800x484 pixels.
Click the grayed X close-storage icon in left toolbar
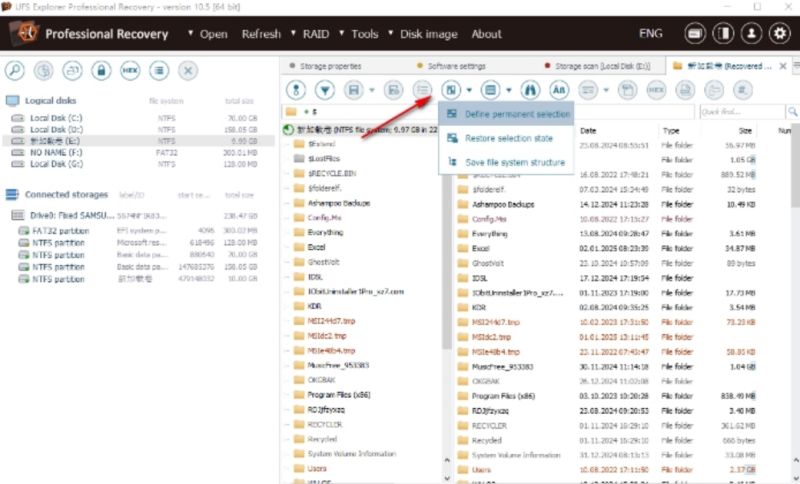[188, 70]
